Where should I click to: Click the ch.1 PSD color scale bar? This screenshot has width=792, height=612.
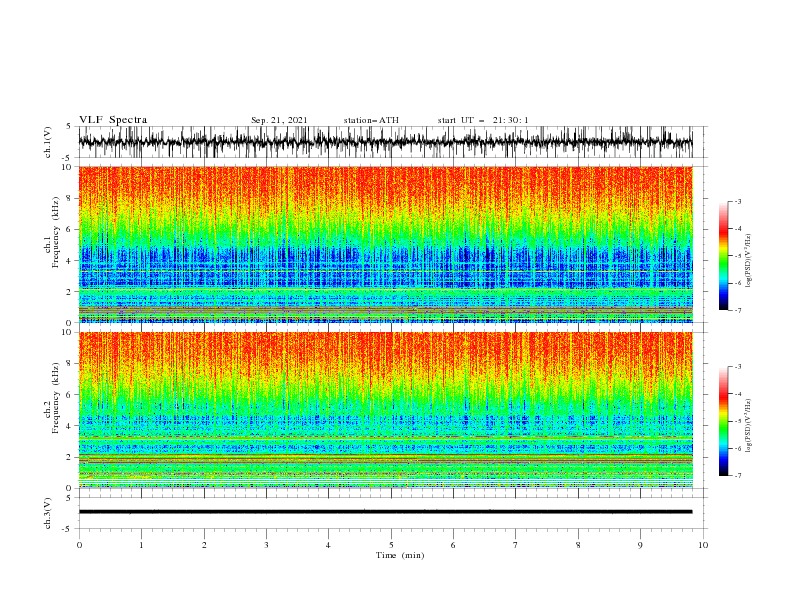click(723, 256)
